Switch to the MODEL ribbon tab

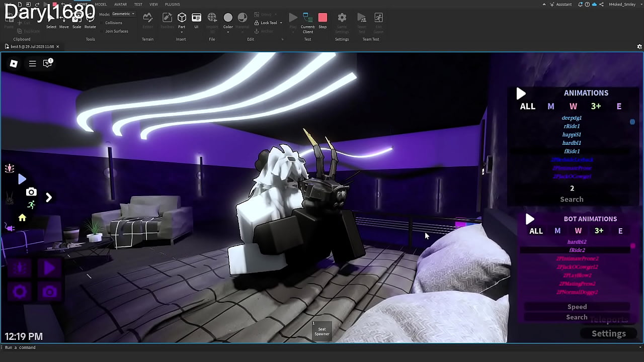101,5
